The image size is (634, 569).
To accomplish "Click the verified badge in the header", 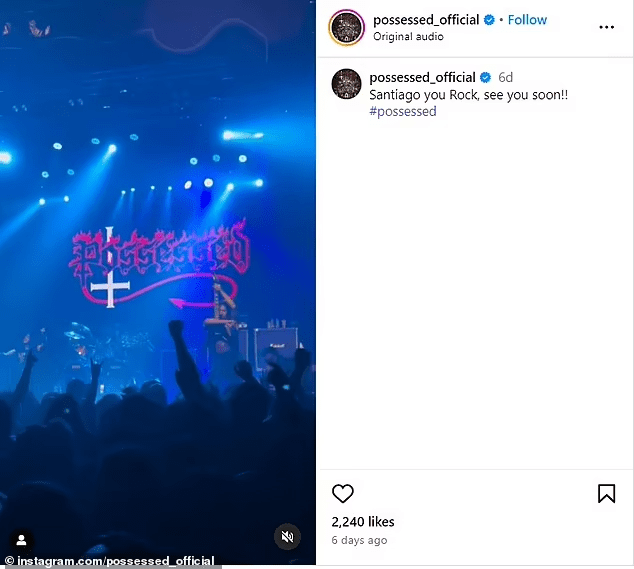I will coord(489,20).
